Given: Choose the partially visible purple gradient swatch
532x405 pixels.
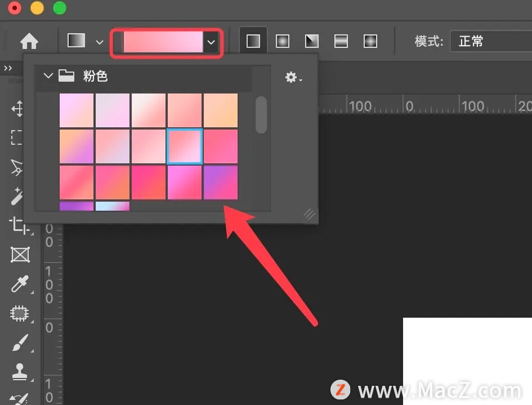Looking at the screenshot, I should [77, 206].
